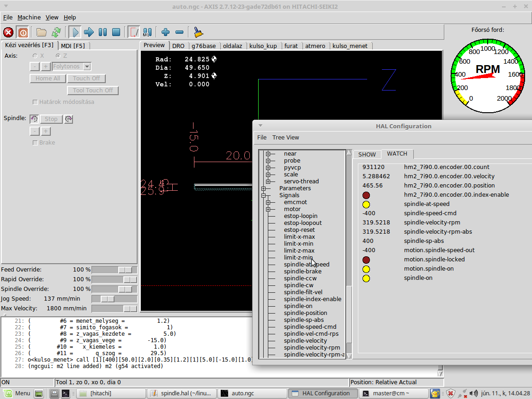Click the Home All button

48,79
